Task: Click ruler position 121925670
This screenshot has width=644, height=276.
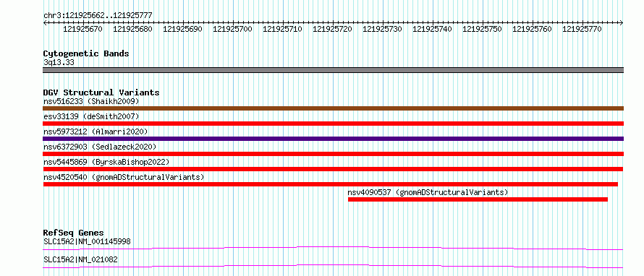Action: tap(83, 30)
